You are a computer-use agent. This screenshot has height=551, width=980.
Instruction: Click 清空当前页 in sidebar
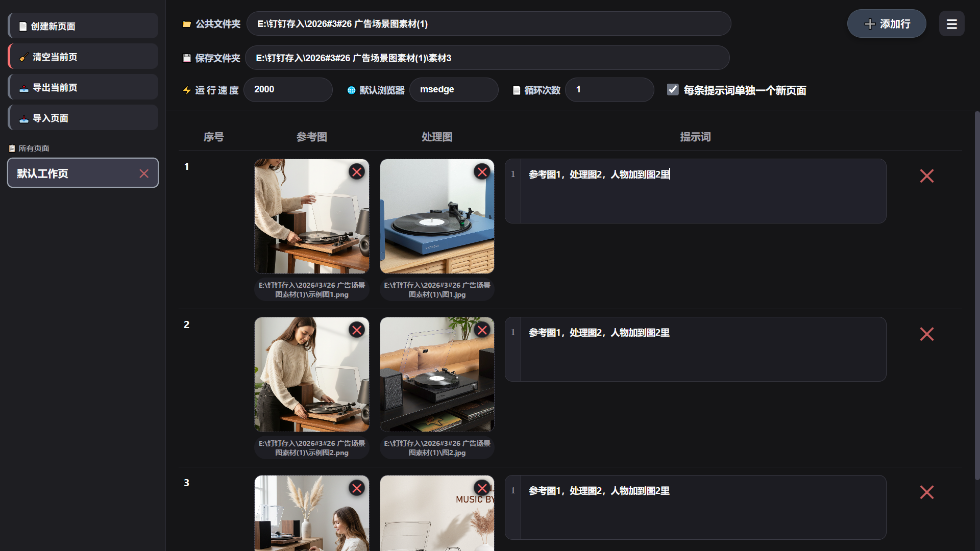pos(83,57)
